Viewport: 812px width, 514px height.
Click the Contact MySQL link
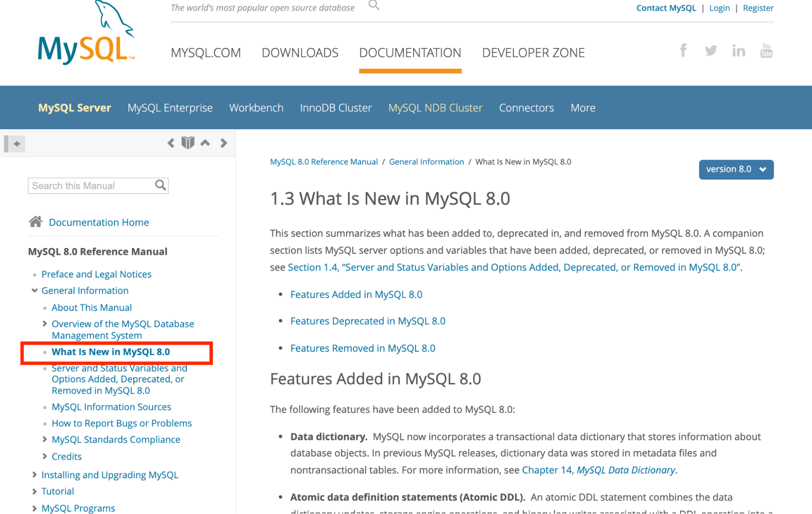tap(666, 8)
